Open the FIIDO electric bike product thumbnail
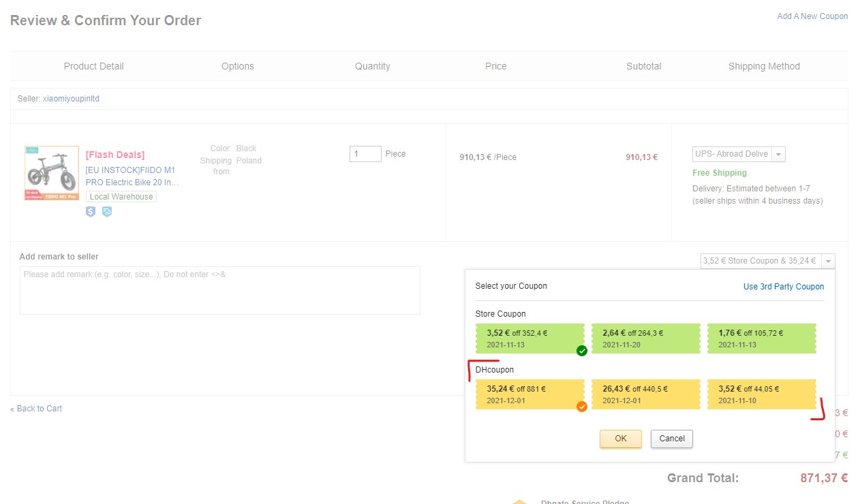 [51, 173]
